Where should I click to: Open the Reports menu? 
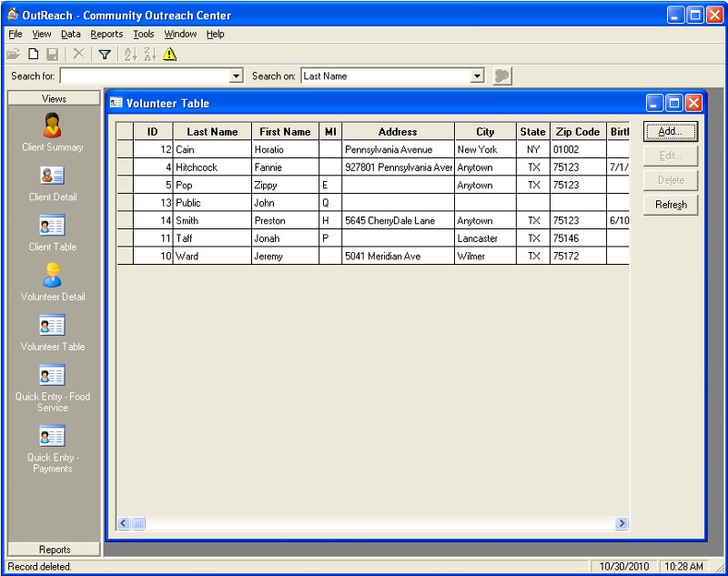106,34
